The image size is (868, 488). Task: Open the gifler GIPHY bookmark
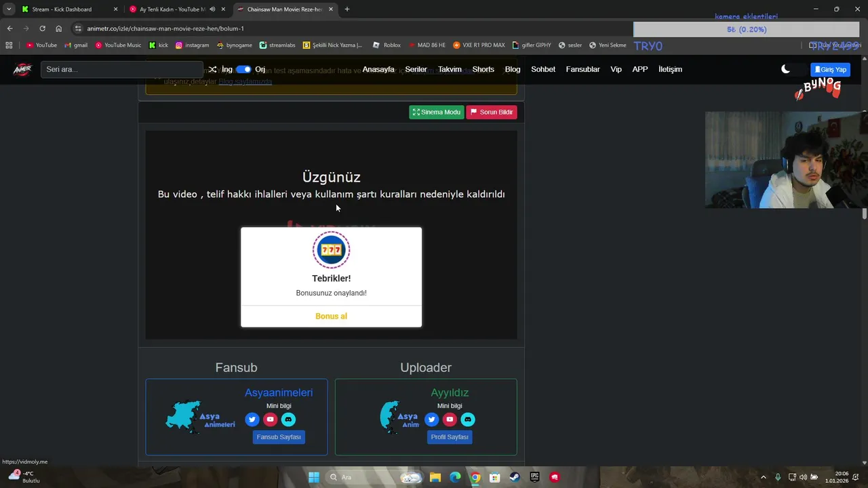point(532,45)
